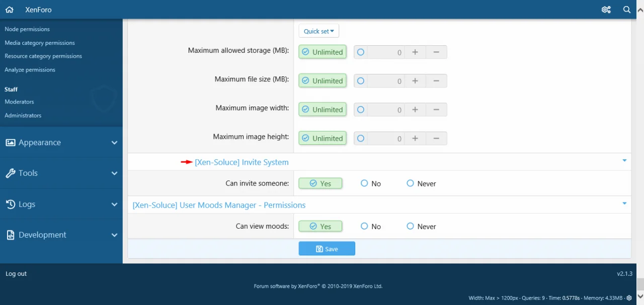This screenshot has width=644, height=305.
Task: Click the Appearance image icon
Action: (11, 143)
